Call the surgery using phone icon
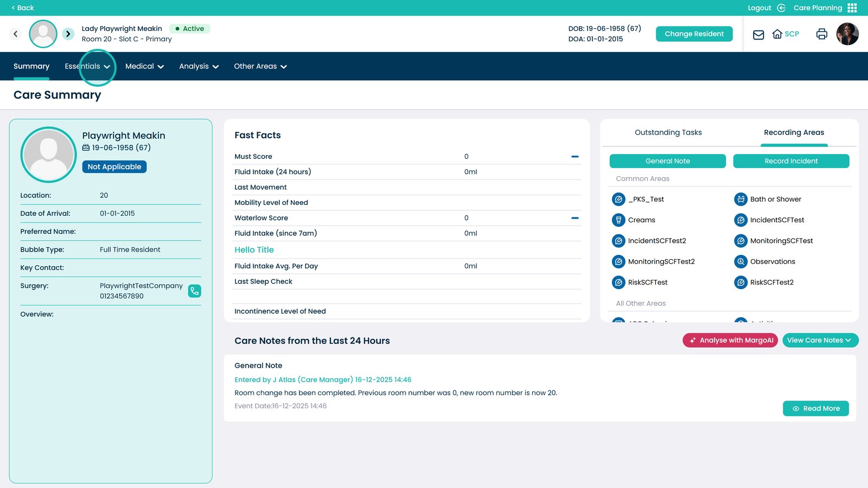 point(194,291)
